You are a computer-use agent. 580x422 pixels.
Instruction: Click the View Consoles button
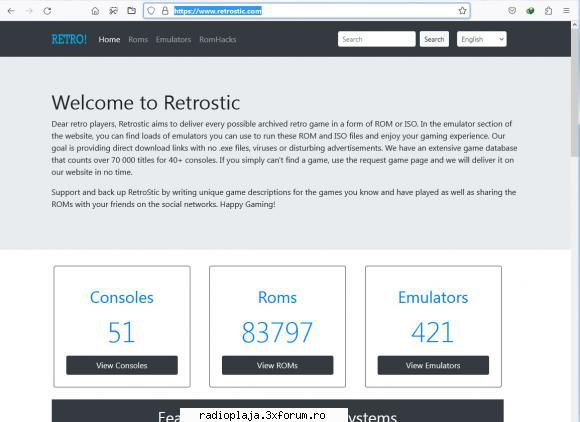[x=122, y=365]
